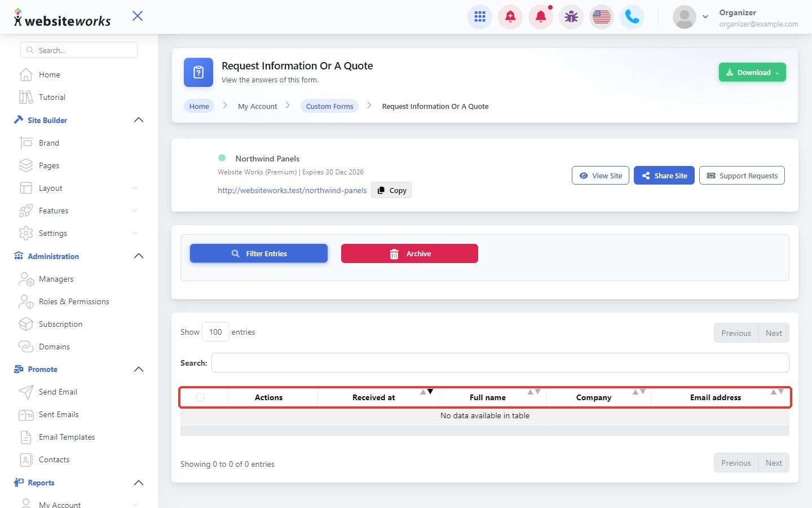This screenshot has height=508, width=812.
Task: Click the phone call icon
Action: point(632,17)
